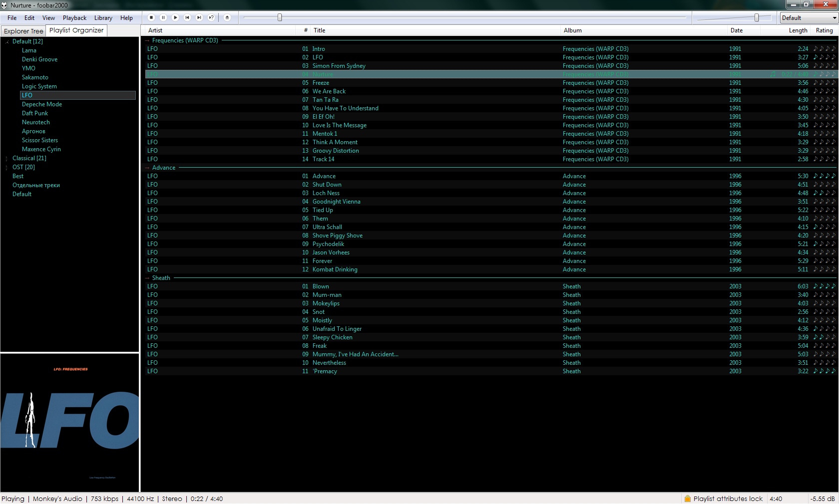Click the playlist attributes lock icon
This screenshot has width=839, height=504.
pos(688,499)
